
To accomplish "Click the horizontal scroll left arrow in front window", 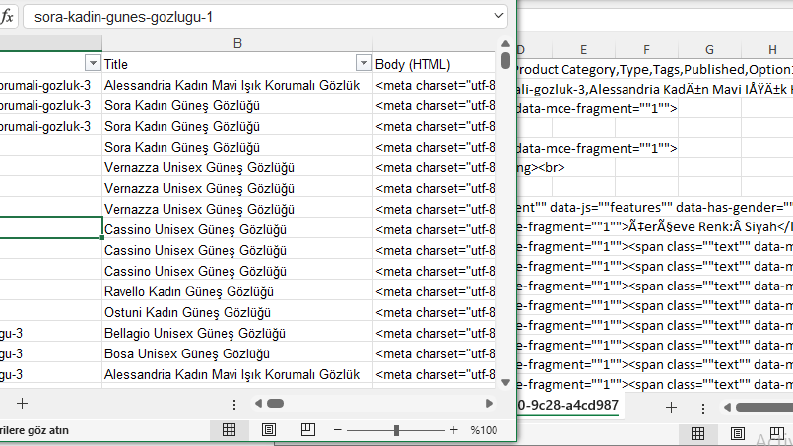I will [258, 404].
